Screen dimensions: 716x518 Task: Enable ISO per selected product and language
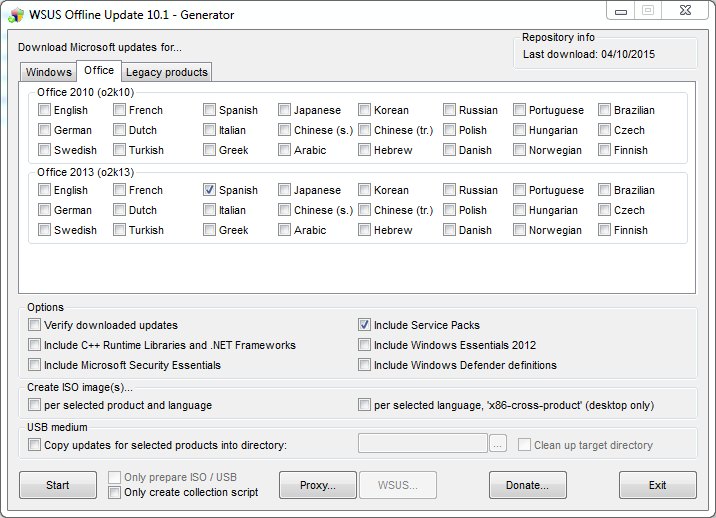click(x=35, y=405)
